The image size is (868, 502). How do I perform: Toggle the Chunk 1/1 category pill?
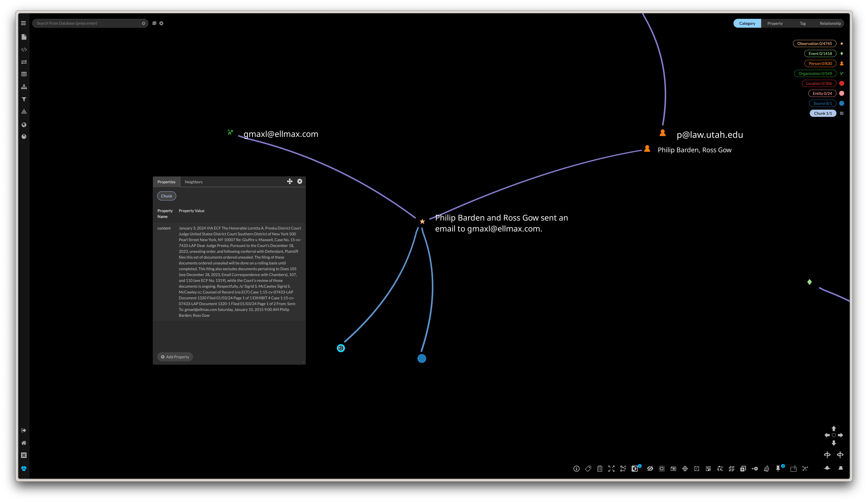click(x=823, y=113)
